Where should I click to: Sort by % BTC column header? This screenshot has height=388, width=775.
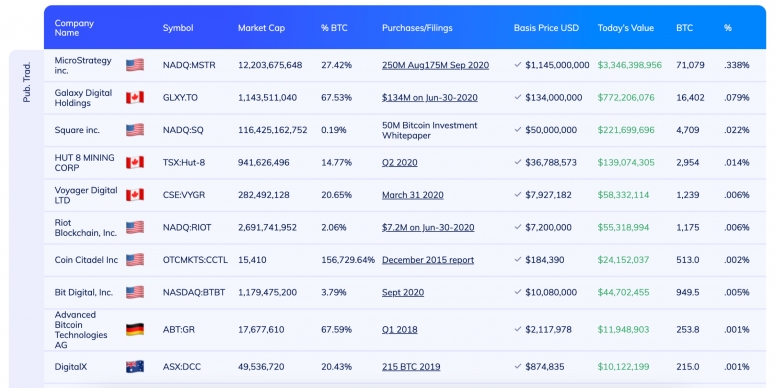tap(334, 28)
